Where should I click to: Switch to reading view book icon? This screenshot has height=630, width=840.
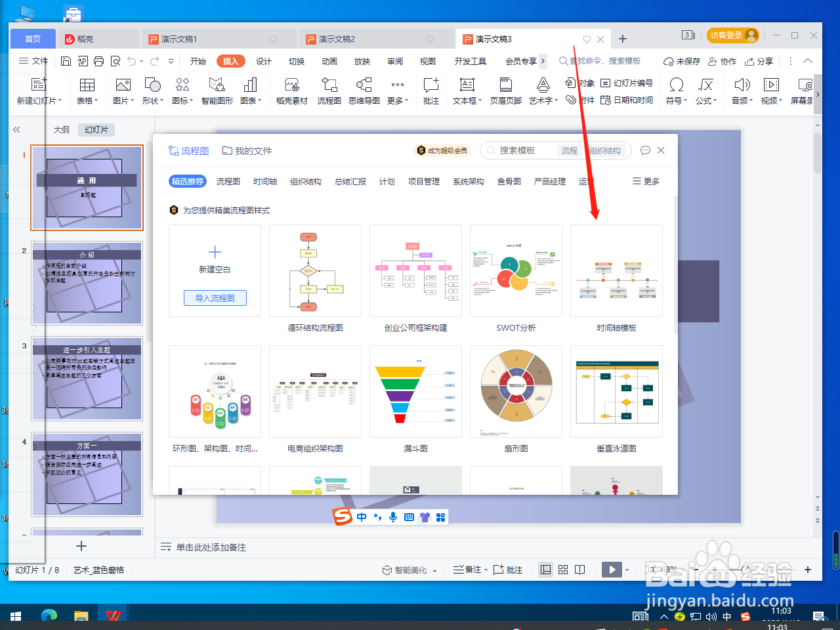tap(580, 570)
